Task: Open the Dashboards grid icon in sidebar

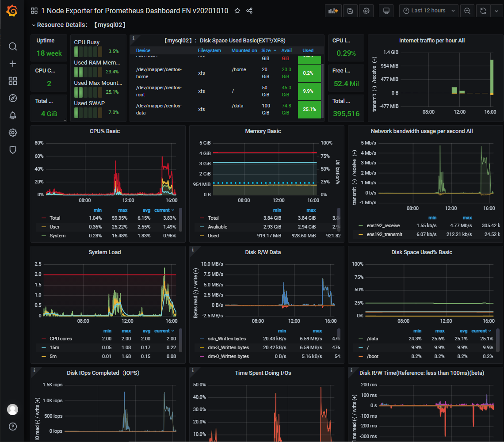Action: coord(13,81)
